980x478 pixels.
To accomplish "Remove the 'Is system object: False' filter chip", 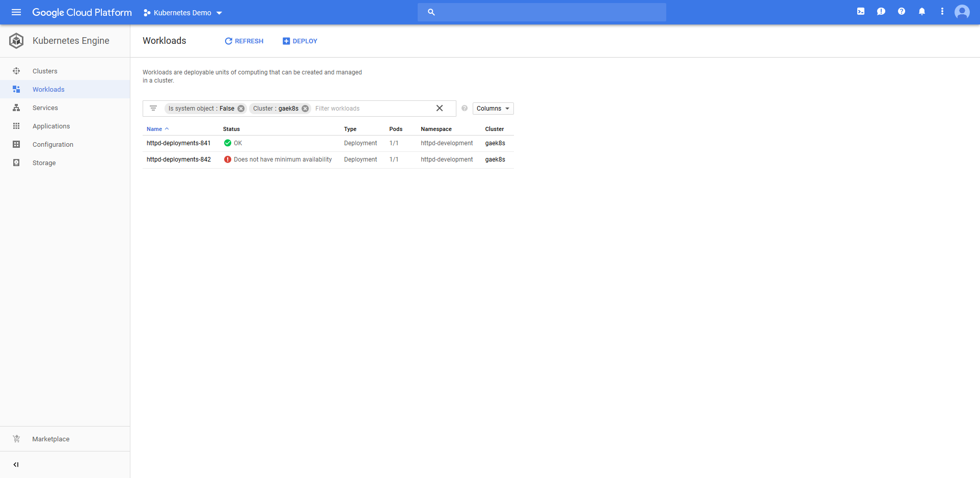I will point(241,109).
